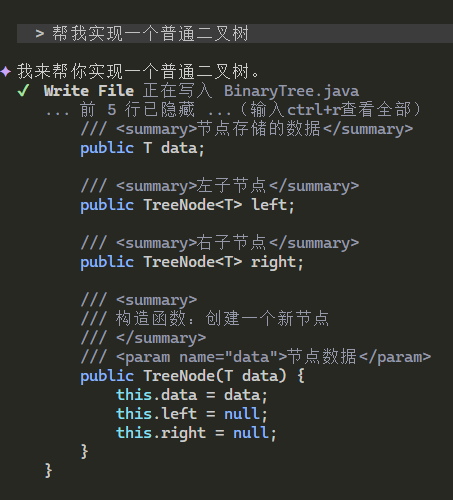Click the param name="data" comment line
This screenshot has height=500, width=453.
[256, 357]
